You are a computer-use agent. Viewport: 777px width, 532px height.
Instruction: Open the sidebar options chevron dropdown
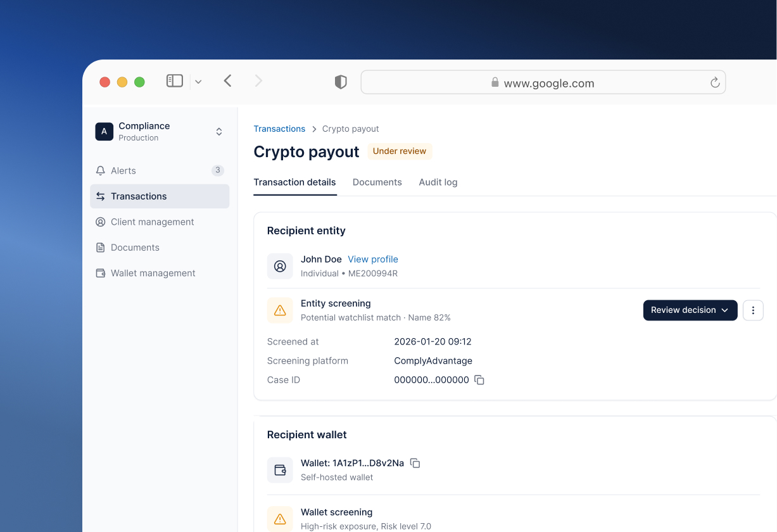pyautogui.click(x=198, y=82)
